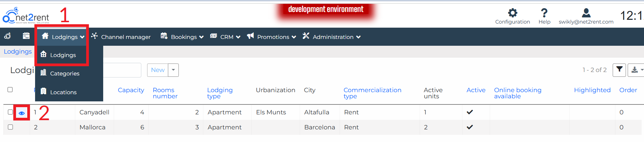This screenshot has height=142, width=644.
Task: Open the Help question mark
Action: pyautogui.click(x=544, y=13)
